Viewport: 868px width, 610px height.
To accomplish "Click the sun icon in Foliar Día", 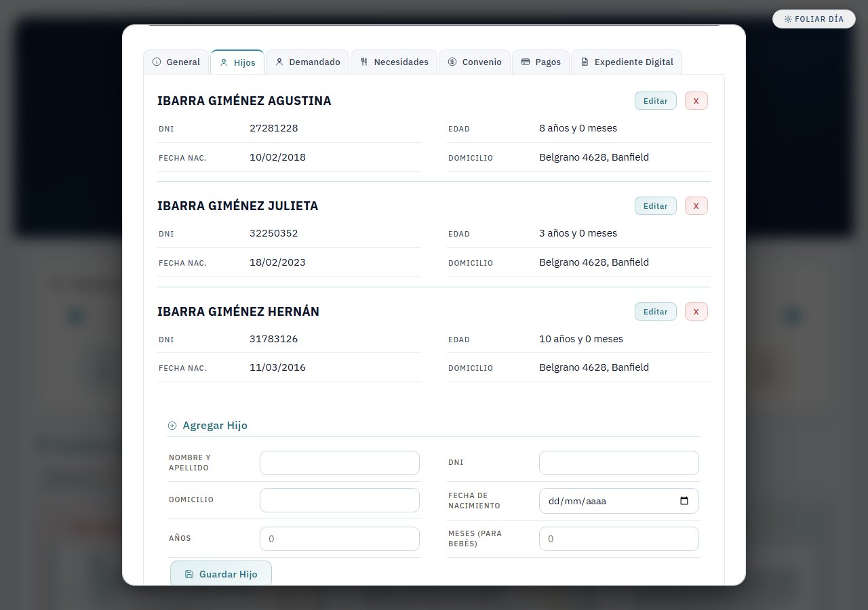I will pyautogui.click(x=788, y=19).
